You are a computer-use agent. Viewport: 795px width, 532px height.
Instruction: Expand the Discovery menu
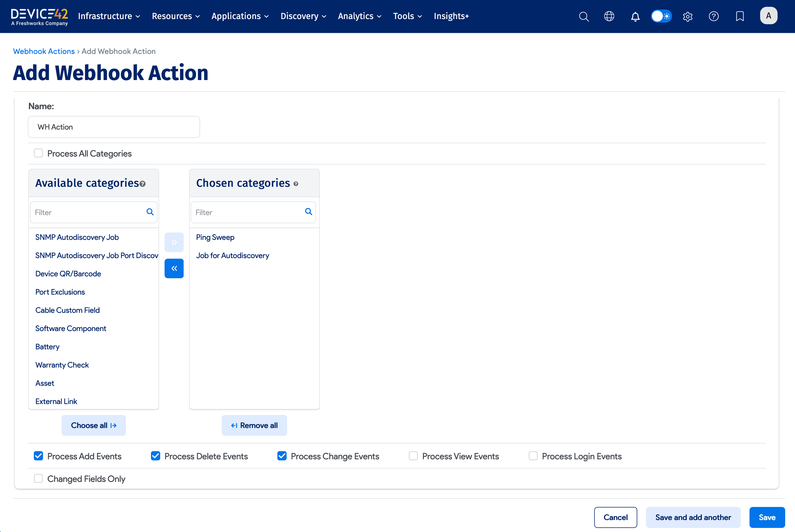(x=304, y=16)
